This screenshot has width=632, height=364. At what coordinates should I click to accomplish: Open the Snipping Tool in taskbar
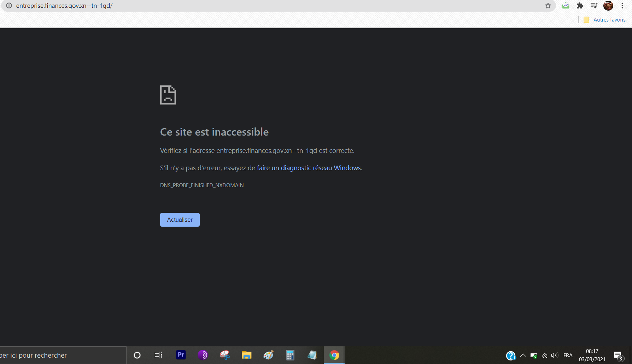point(224,355)
